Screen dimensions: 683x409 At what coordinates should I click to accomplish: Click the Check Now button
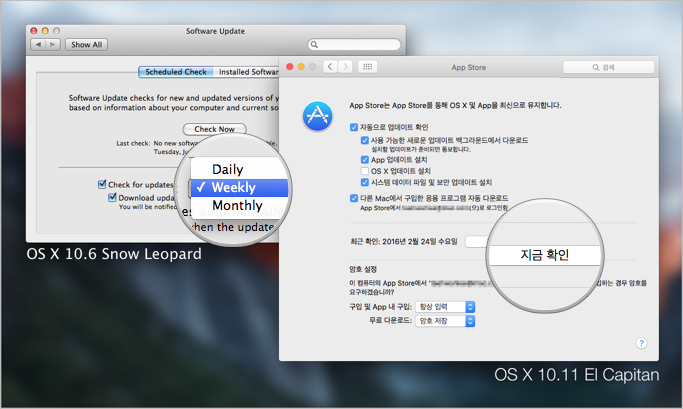pos(214,129)
